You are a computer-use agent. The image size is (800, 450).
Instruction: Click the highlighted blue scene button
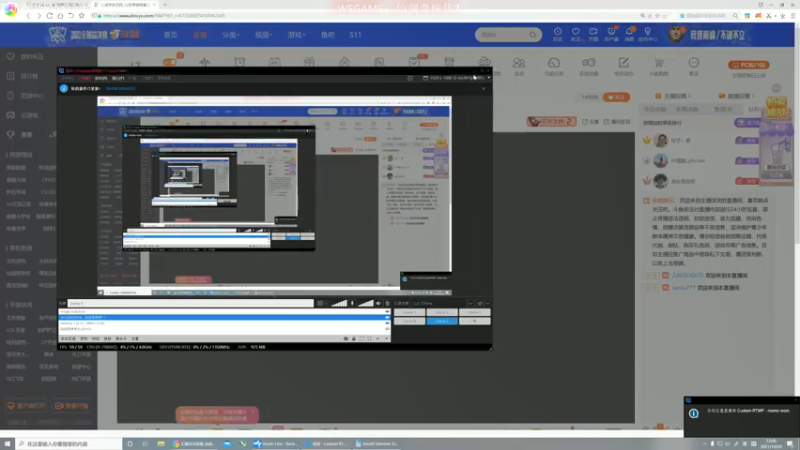pos(442,321)
